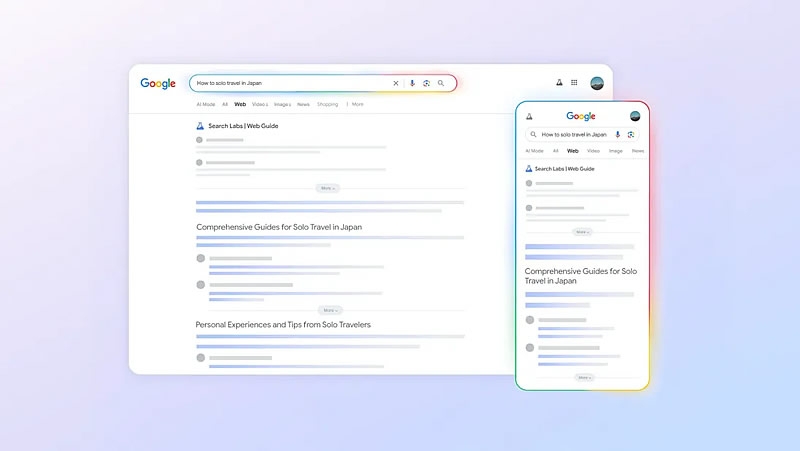Image resolution: width=800 pixels, height=451 pixels.
Task: Tap the Video tab in mobile view
Action: click(x=593, y=151)
